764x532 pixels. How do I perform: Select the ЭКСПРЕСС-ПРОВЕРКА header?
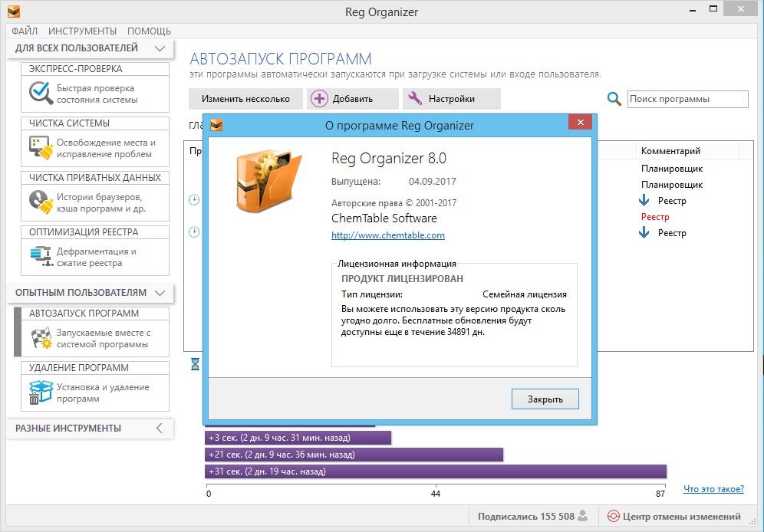pyautogui.click(x=95, y=69)
